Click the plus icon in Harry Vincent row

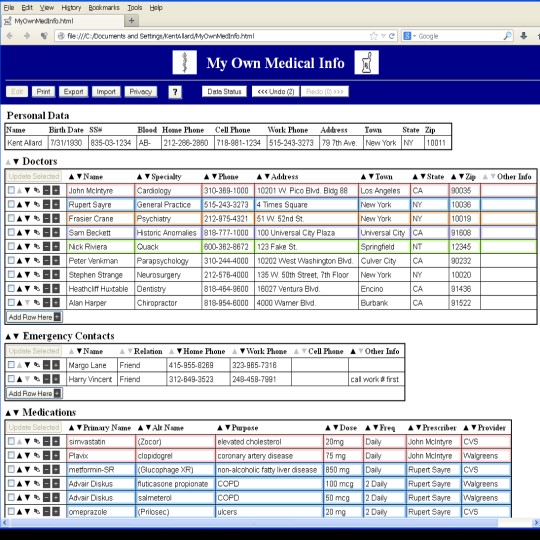[x=56, y=379]
